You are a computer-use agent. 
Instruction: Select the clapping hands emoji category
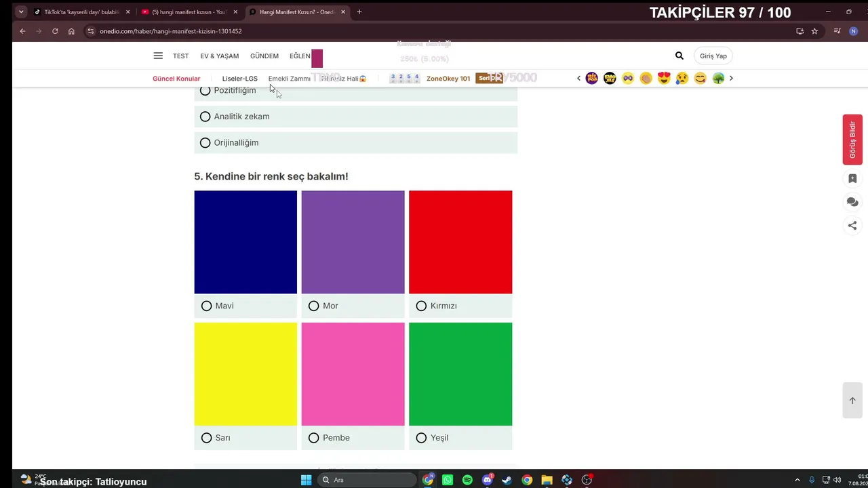646,78
